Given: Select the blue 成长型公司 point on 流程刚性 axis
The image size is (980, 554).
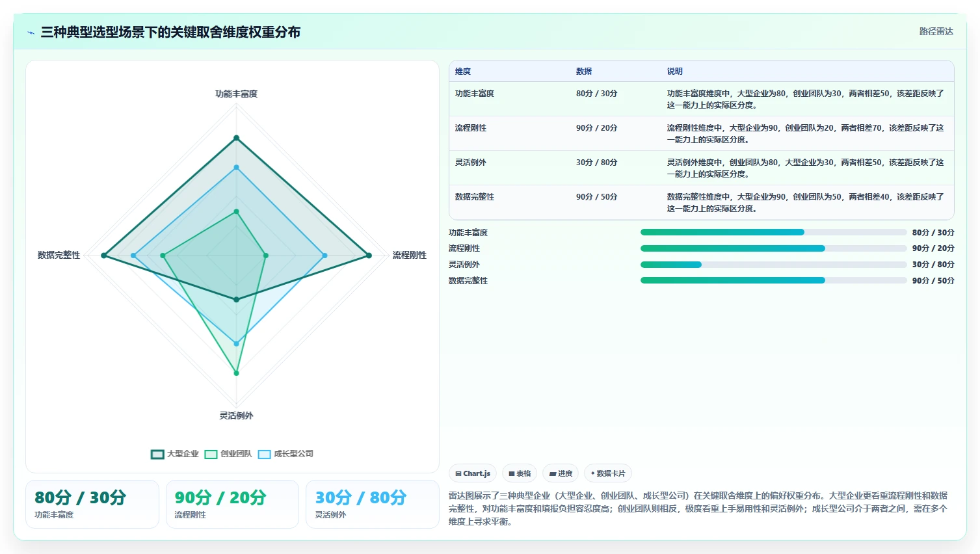Looking at the screenshot, I should pos(324,256).
